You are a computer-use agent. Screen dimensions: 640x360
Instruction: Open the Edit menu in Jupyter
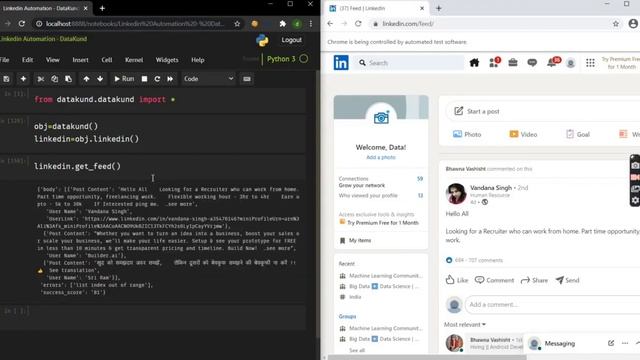(x=27, y=60)
